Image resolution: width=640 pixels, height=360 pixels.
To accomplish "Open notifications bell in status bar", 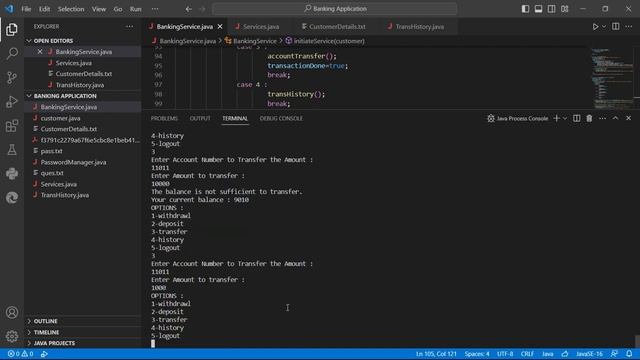I will point(629,354).
